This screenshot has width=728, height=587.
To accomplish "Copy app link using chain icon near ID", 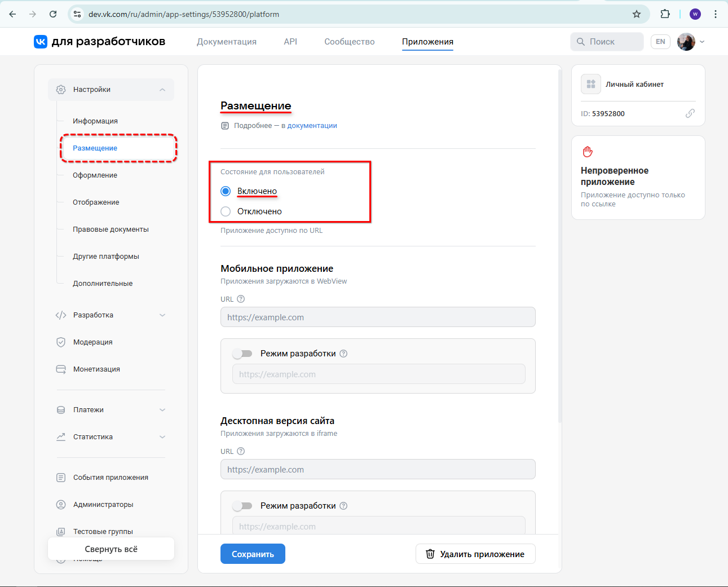I will [x=690, y=113].
